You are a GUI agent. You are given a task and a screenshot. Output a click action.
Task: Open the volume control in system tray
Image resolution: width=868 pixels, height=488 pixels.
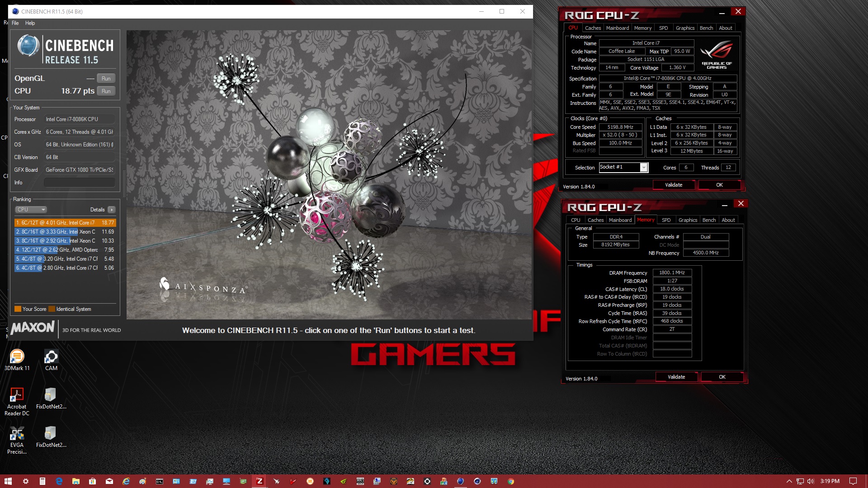pyautogui.click(x=810, y=481)
